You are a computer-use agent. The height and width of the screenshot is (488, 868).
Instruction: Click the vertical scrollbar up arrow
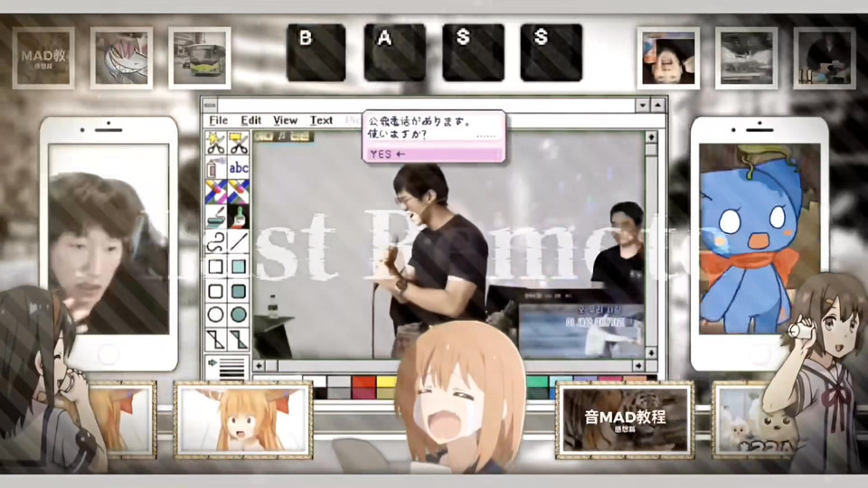click(651, 136)
